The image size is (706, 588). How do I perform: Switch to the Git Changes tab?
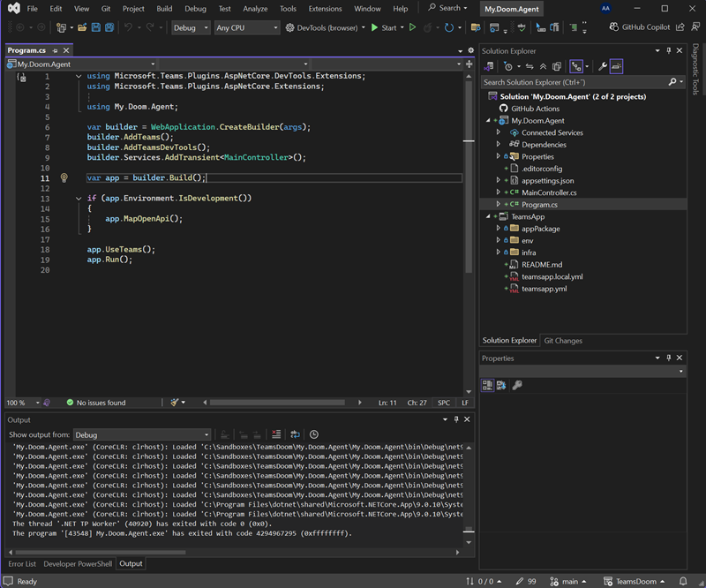(x=562, y=340)
